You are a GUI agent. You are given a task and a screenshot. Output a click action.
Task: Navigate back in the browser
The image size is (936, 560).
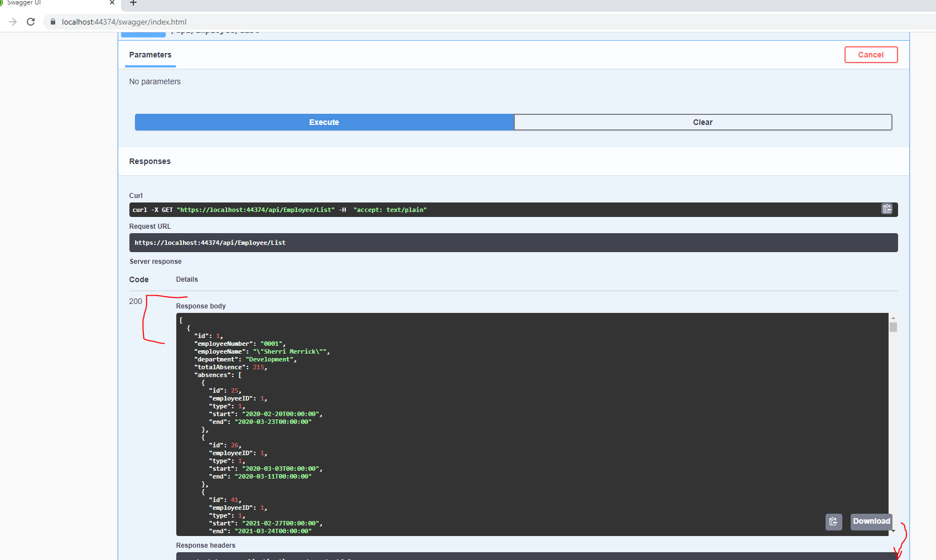[x=12, y=22]
